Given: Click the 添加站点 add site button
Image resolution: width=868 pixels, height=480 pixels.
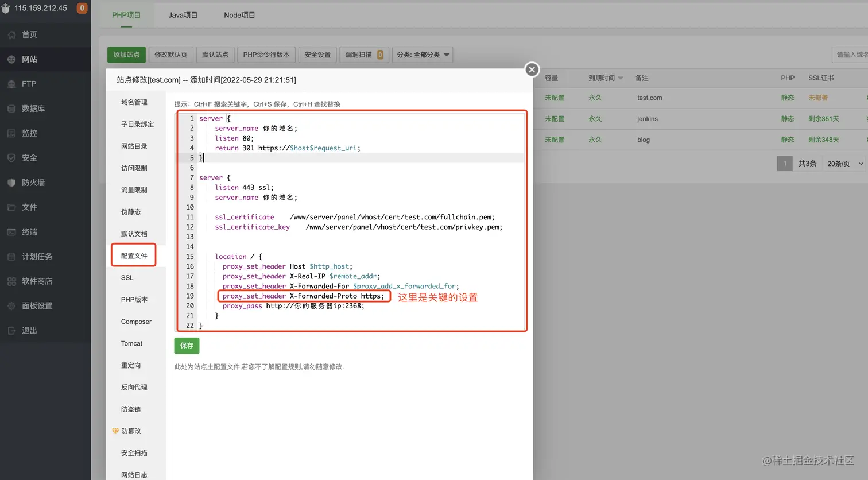Looking at the screenshot, I should [x=126, y=55].
